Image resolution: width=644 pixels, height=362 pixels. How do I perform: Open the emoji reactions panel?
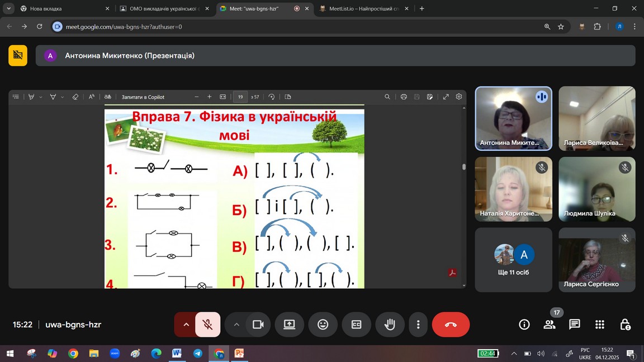[x=323, y=325]
